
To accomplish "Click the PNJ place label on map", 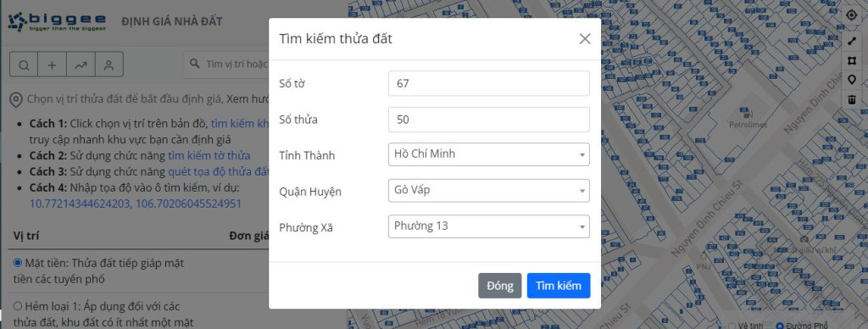I will point(704,266).
